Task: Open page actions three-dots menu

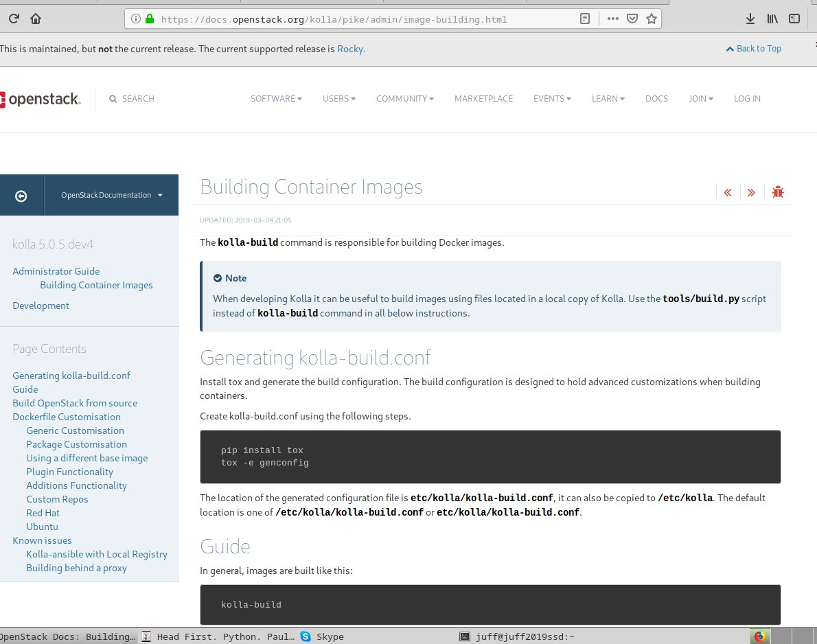Action: 612,19
